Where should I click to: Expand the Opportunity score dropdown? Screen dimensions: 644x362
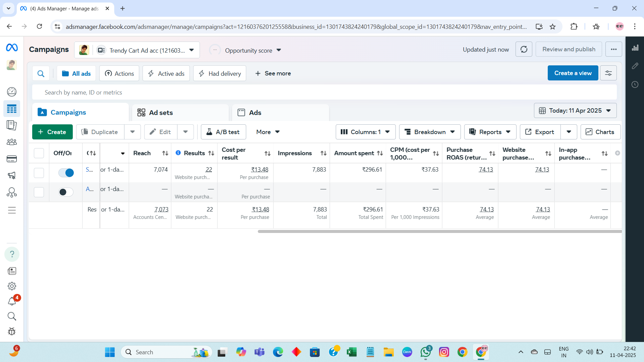[x=253, y=50]
